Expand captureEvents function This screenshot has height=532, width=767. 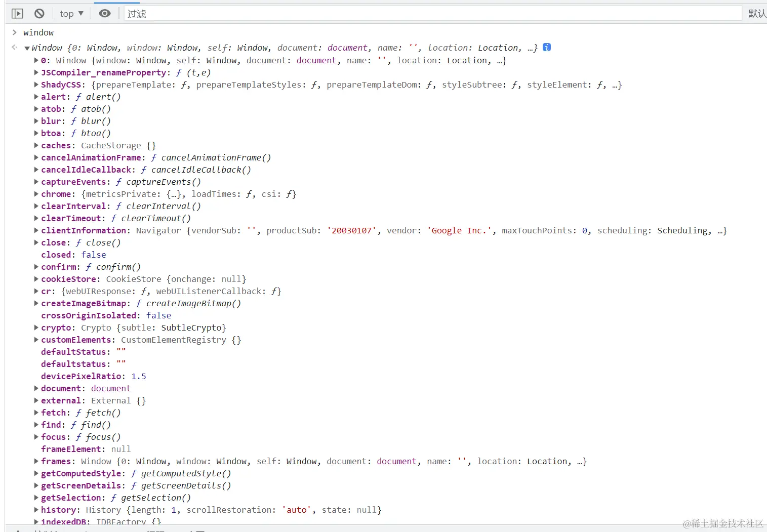36,182
